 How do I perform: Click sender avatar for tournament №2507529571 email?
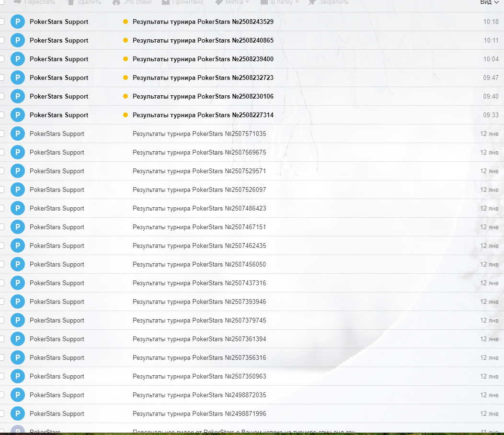[x=18, y=171]
